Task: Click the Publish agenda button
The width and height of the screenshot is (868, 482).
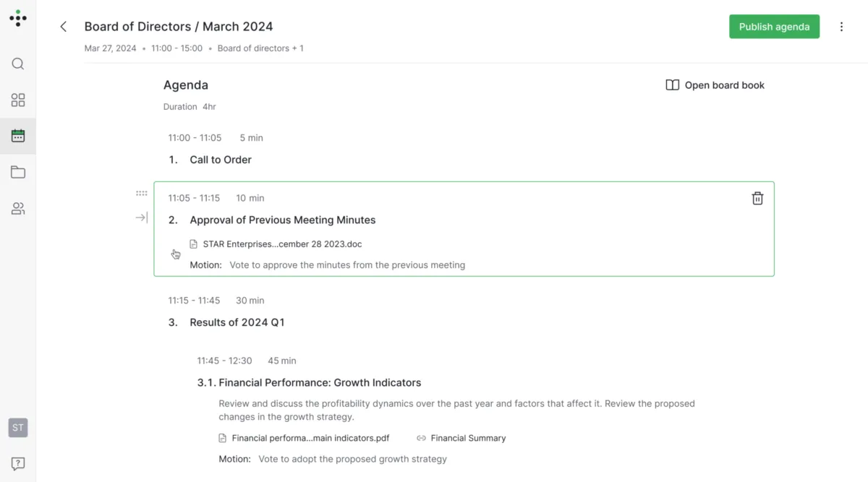Action: tap(774, 27)
